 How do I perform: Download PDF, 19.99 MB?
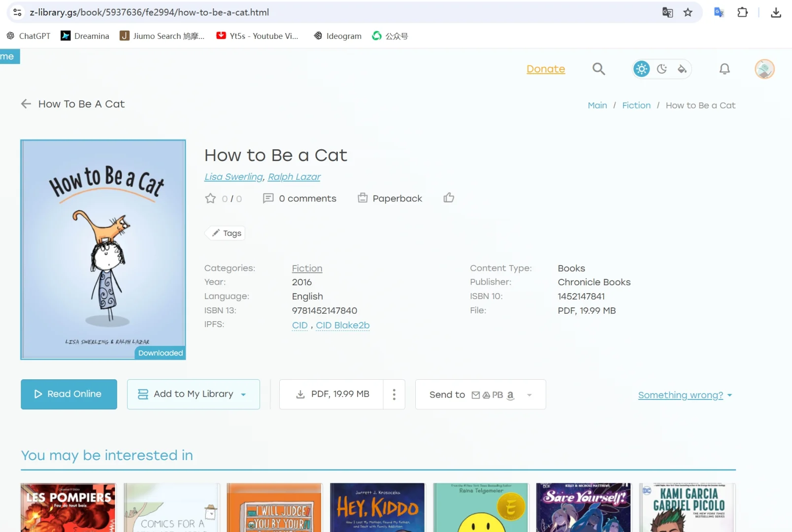331,395
